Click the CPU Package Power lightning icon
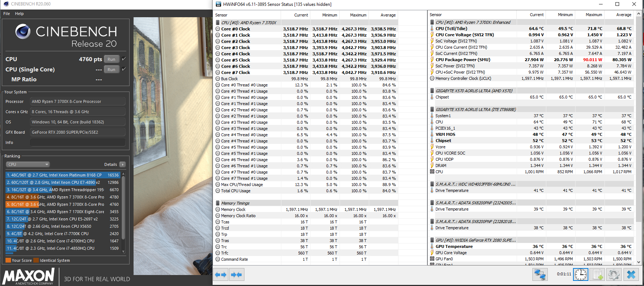 [x=432, y=60]
